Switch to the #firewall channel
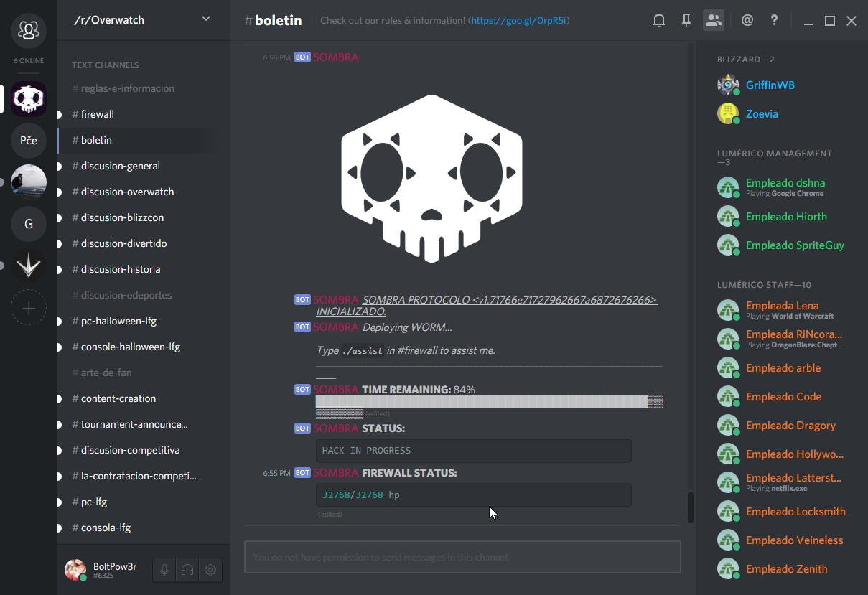The height and width of the screenshot is (595, 868). [x=96, y=113]
